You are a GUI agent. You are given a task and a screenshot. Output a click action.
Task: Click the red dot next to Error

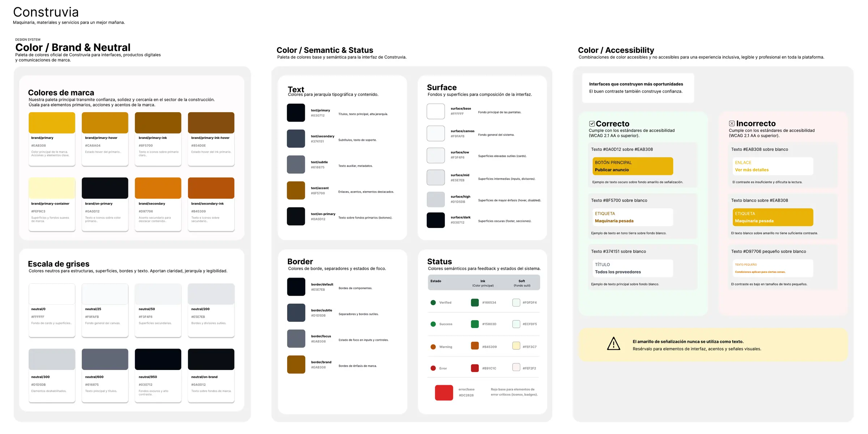point(433,368)
